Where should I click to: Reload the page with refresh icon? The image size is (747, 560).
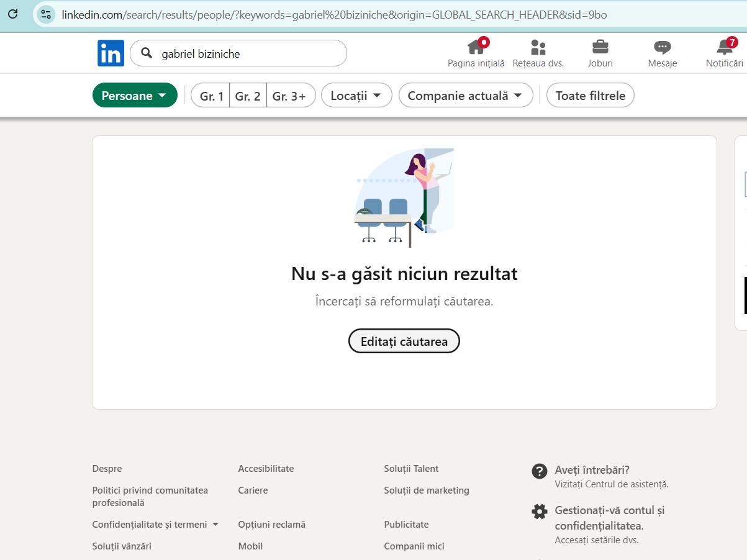pos(12,14)
